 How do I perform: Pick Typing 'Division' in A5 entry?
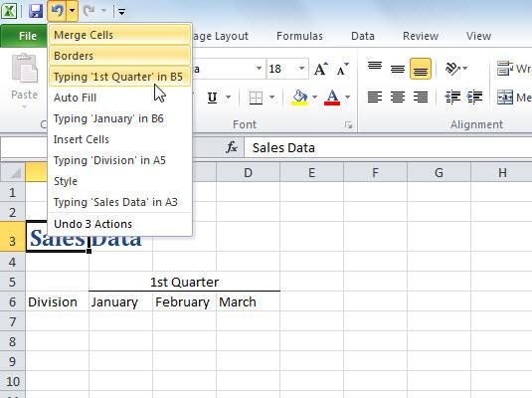pyautogui.click(x=119, y=160)
